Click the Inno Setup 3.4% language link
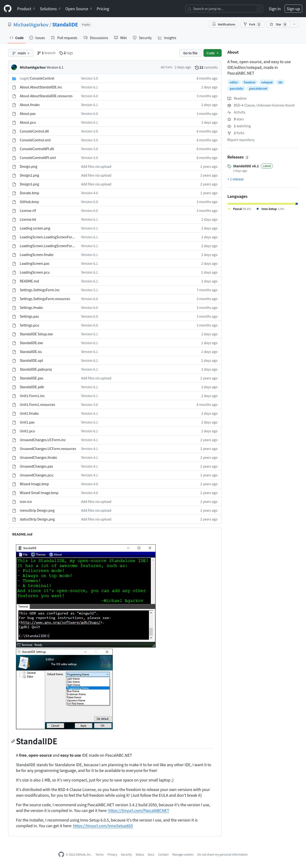This screenshot has height=868, width=306. pyautogui.click(x=270, y=209)
